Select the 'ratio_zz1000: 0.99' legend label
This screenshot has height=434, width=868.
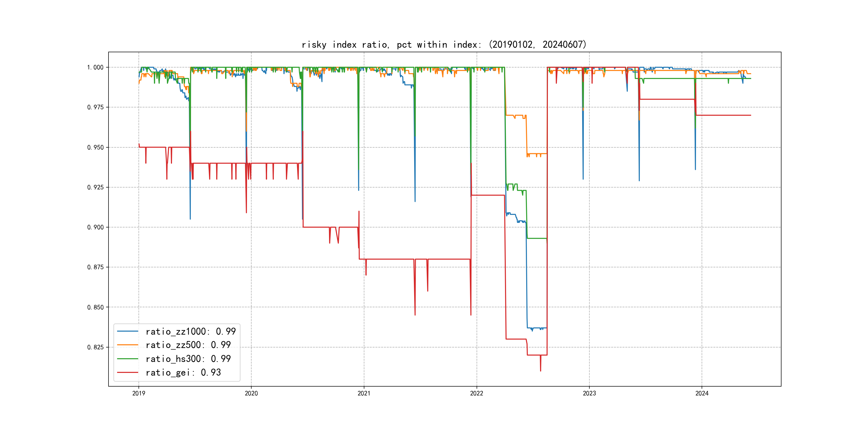coord(190,332)
